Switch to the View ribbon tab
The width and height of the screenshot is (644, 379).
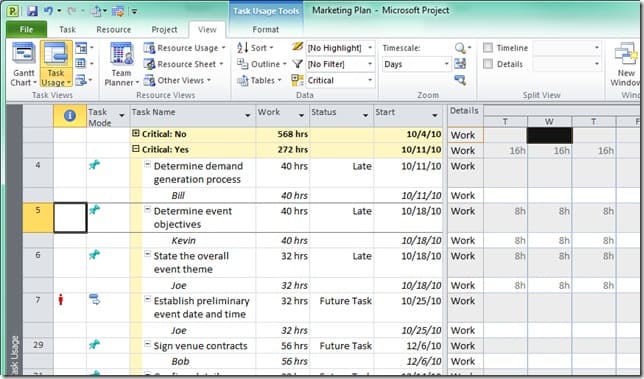(x=207, y=30)
